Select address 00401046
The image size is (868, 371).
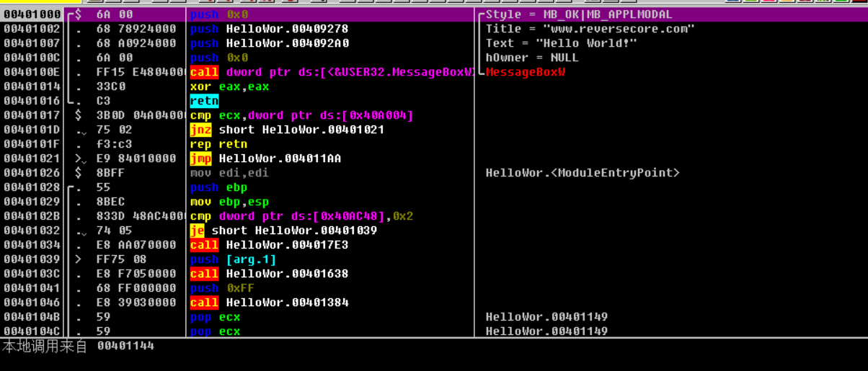point(32,303)
